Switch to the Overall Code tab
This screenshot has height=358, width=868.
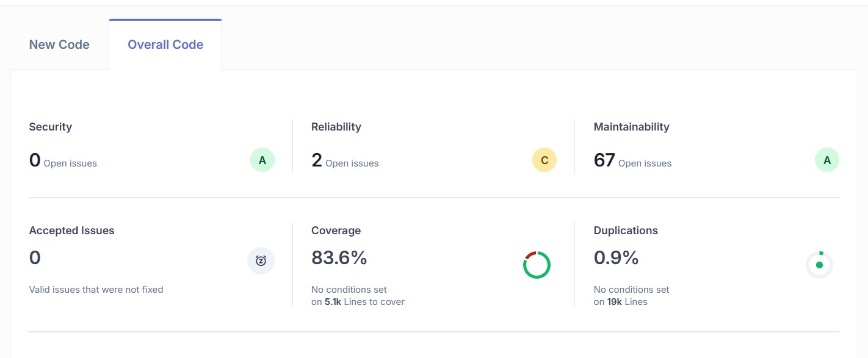point(165,44)
